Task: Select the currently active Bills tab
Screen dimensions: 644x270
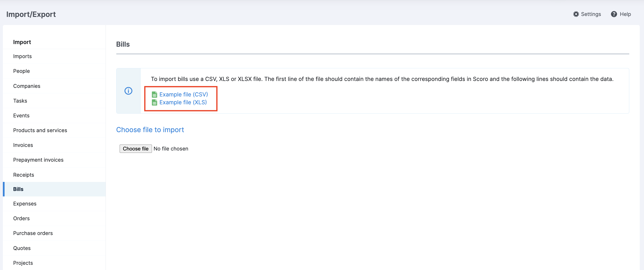Action: click(x=18, y=189)
